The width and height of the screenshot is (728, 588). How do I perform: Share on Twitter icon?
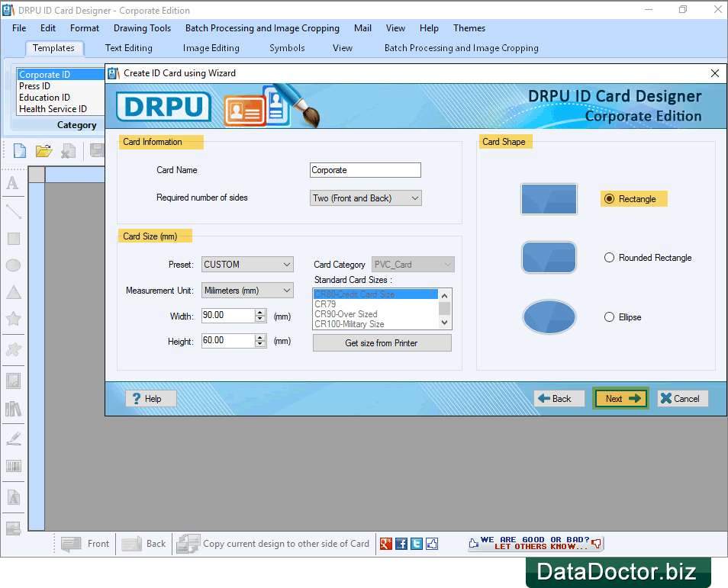click(x=417, y=544)
